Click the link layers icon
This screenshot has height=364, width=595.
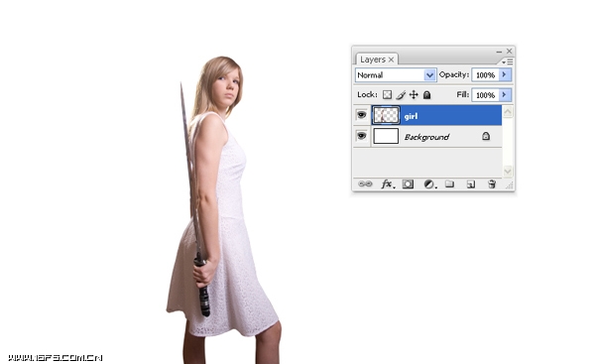(x=365, y=184)
